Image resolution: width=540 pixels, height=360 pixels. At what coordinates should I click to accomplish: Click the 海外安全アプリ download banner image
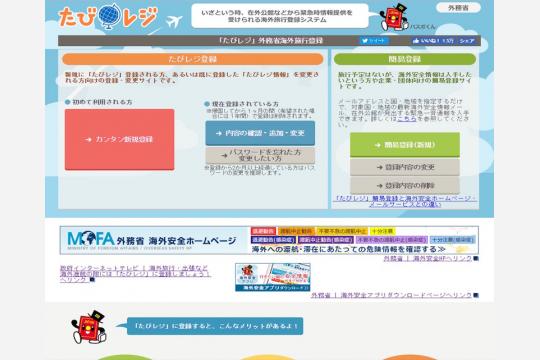[x=273, y=277]
